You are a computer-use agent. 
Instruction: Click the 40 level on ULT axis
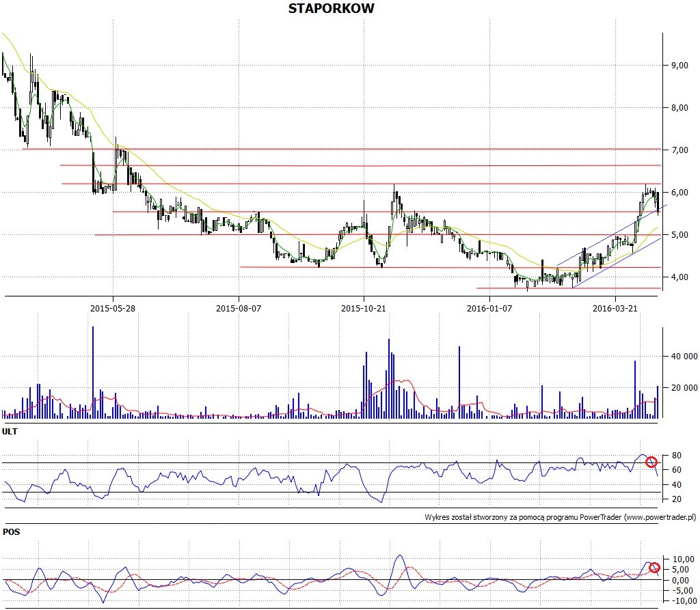[676, 484]
